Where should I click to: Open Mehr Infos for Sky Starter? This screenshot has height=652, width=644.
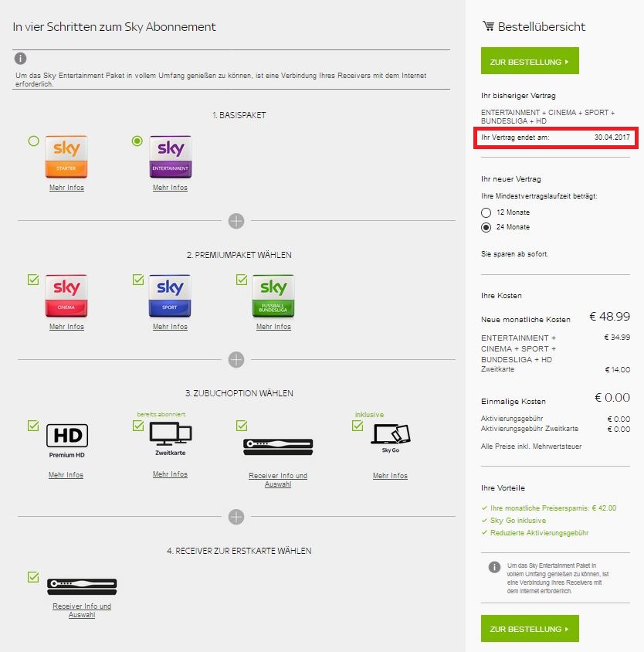pyautogui.click(x=66, y=188)
